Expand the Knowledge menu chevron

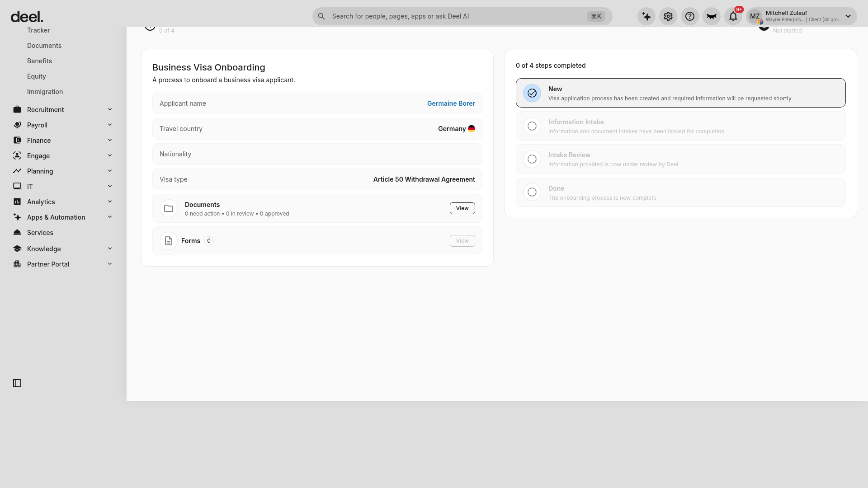[x=110, y=249]
